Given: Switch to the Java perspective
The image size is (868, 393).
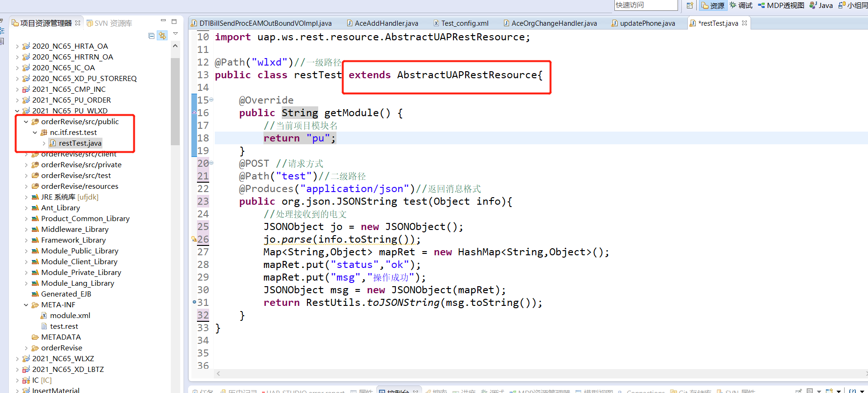Looking at the screenshot, I should 821,6.
